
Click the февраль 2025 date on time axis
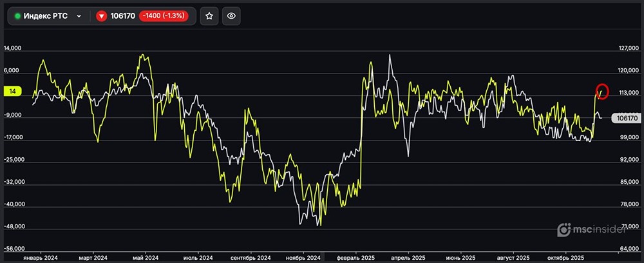coord(355,258)
